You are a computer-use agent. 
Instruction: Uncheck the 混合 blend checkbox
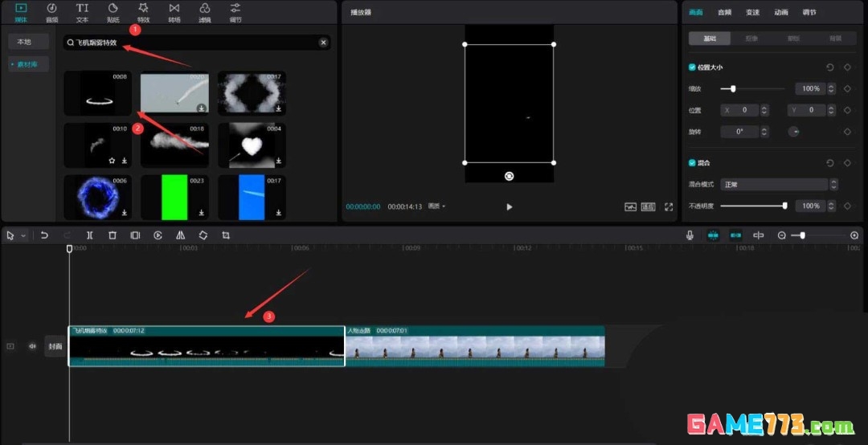tap(693, 162)
